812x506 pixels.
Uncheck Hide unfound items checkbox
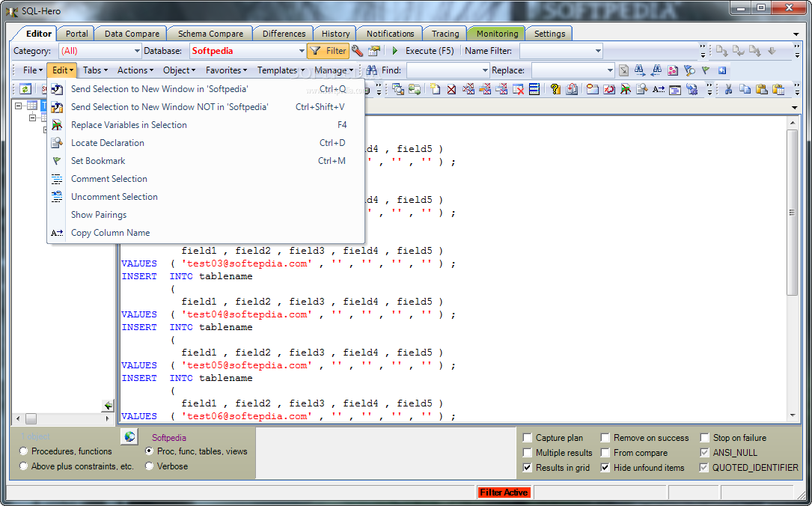[605, 468]
